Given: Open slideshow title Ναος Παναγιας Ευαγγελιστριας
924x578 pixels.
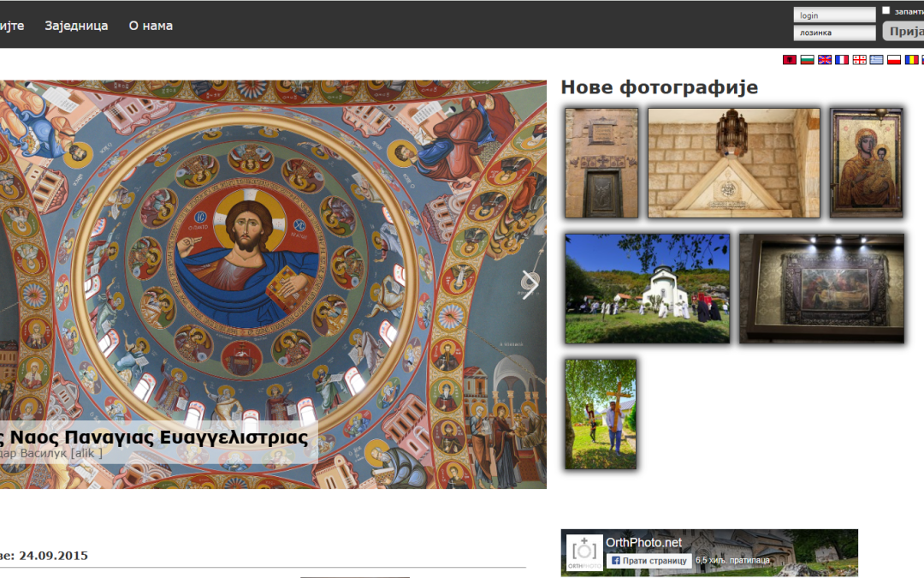Looking at the screenshot, I should [x=158, y=437].
